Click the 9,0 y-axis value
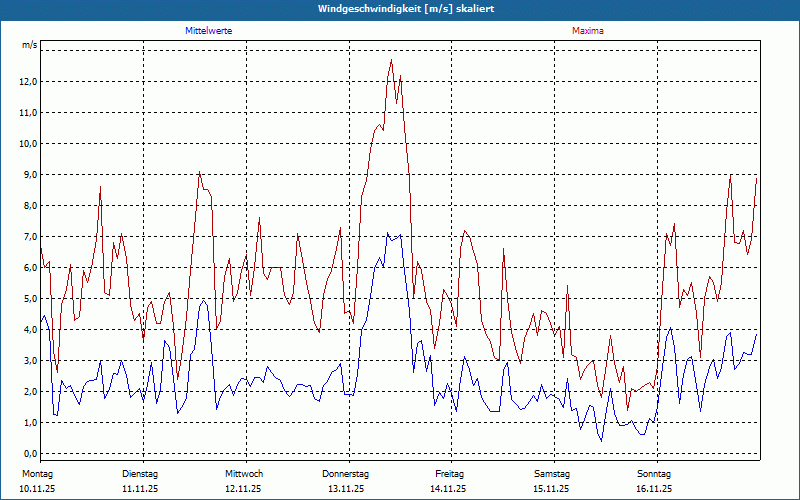The image size is (800, 500). [x=31, y=174]
